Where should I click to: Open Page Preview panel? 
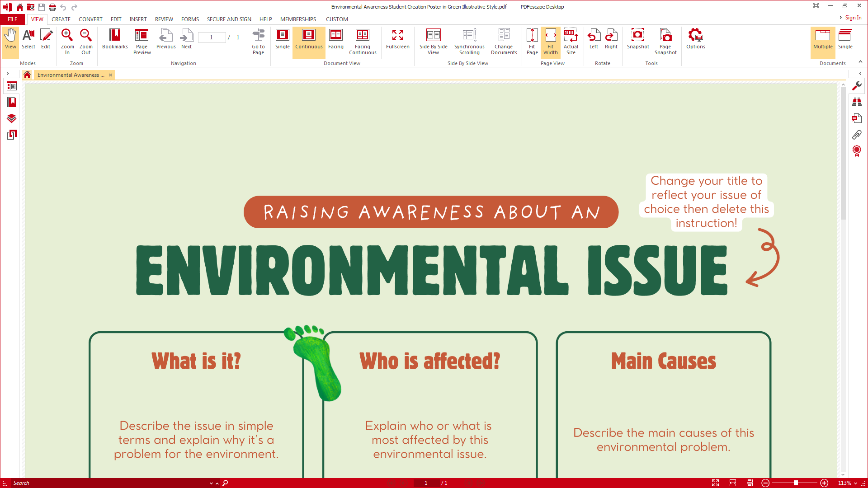point(142,42)
